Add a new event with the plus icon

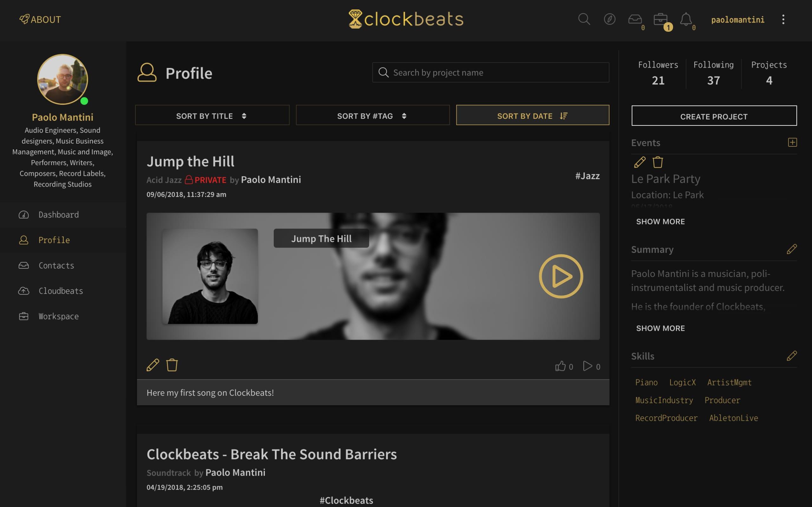[792, 142]
